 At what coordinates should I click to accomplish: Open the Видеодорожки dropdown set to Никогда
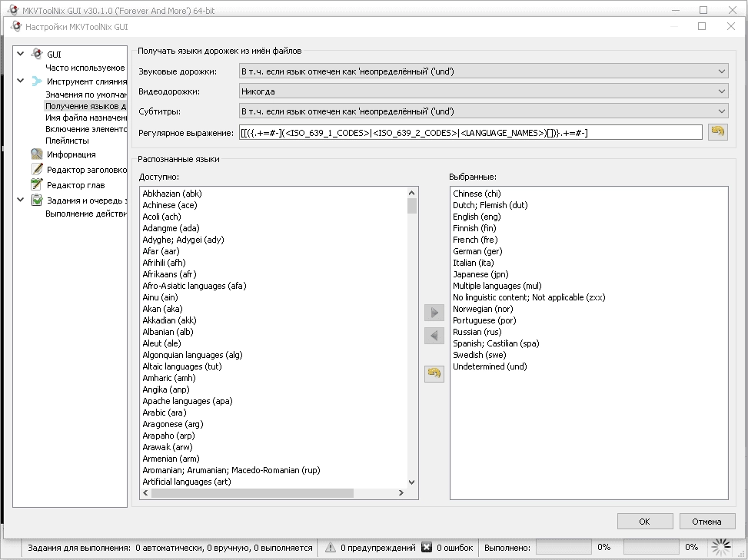(484, 91)
